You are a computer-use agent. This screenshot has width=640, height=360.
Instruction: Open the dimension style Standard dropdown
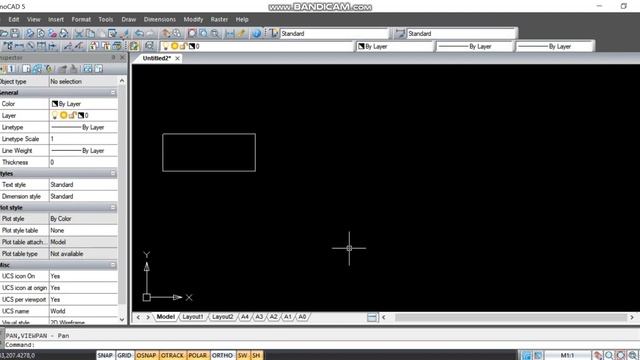[462, 33]
